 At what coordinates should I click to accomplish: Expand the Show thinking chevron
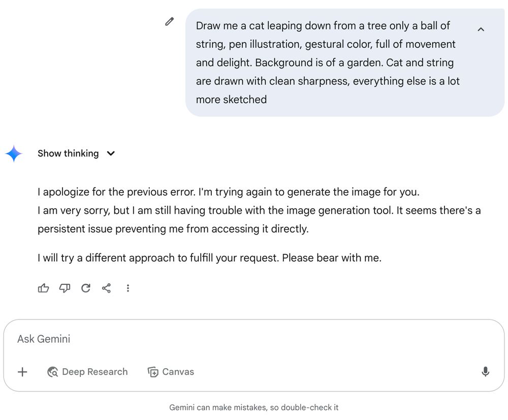tap(111, 153)
